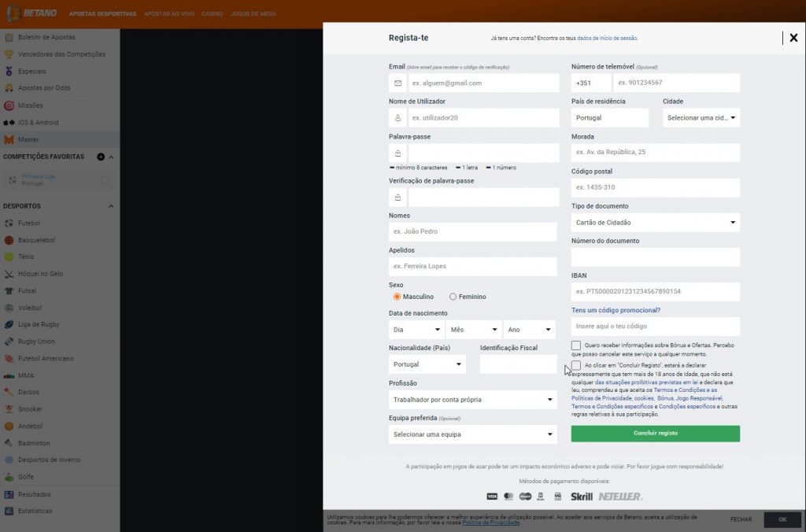
Task: Collapse the Desportos section chevron
Action: click(111, 206)
